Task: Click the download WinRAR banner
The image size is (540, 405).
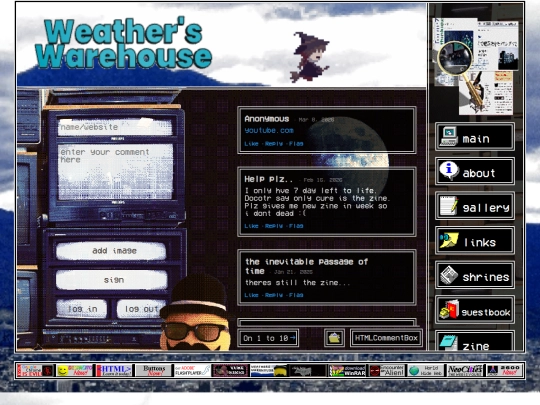Action: click(x=347, y=371)
